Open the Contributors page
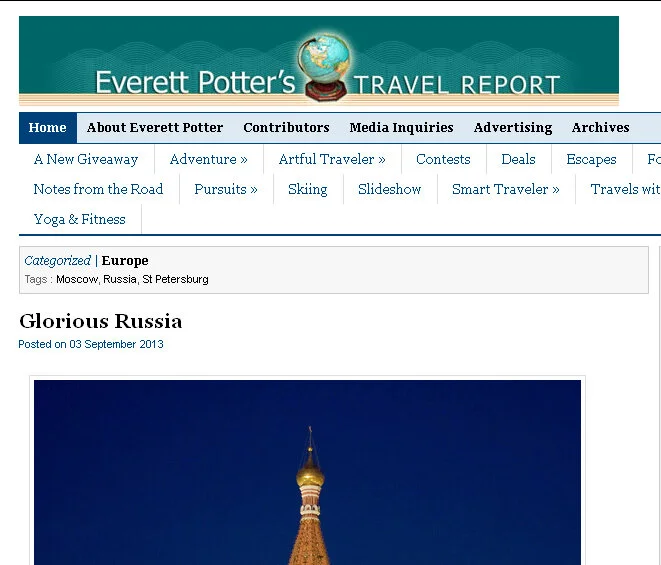661x565 pixels. point(286,128)
